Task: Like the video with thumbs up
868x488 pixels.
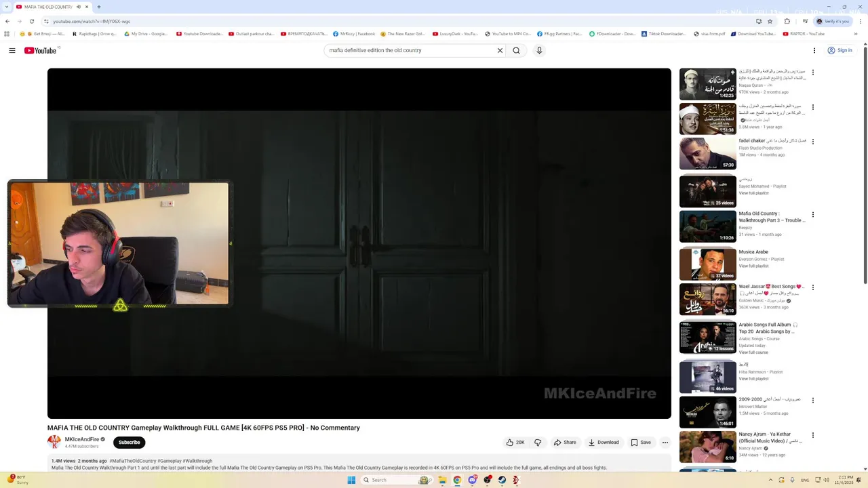Action: tap(515, 443)
